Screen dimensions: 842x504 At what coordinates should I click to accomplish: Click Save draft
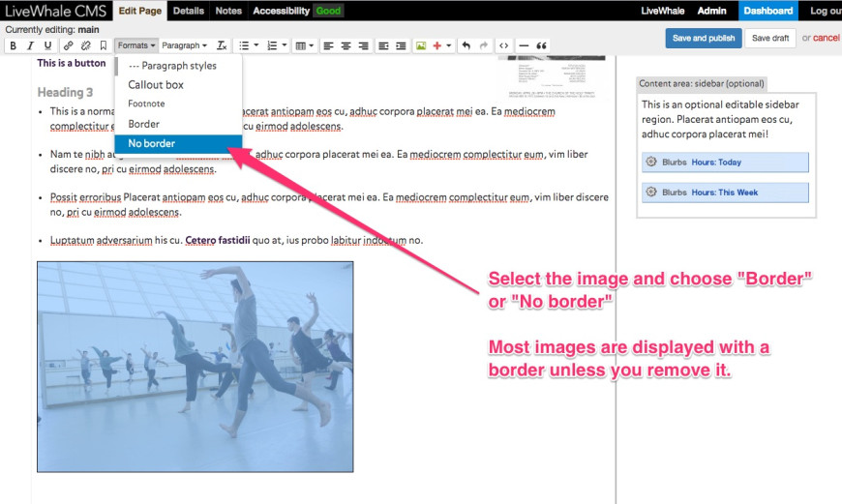click(x=770, y=38)
